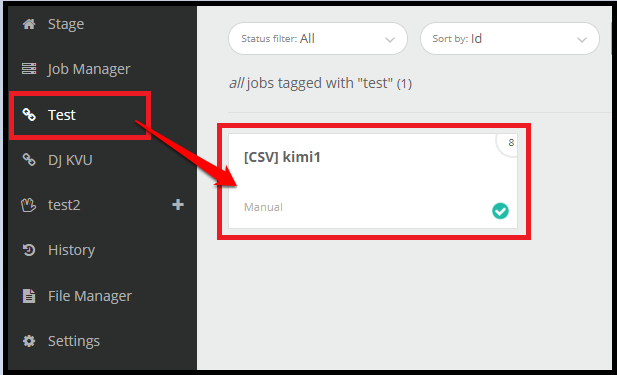Click the Status filter chevron arrow
The height and width of the screenshot is (375, 617).
[x=390, y=40]
